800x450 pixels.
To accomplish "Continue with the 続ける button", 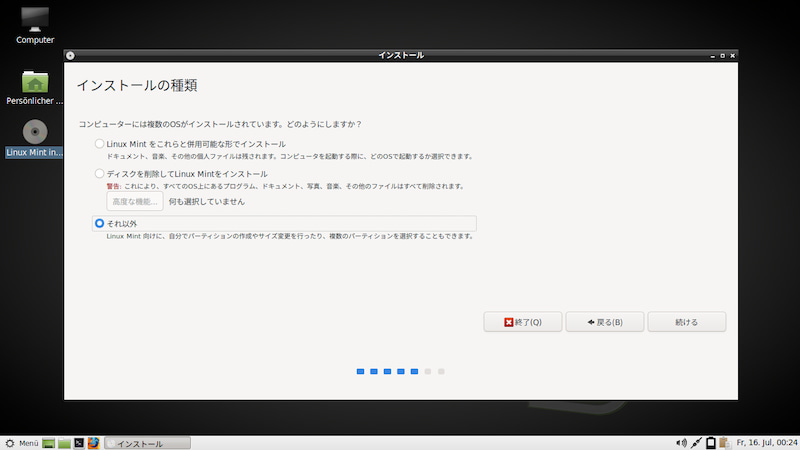I will coord(687,322).
